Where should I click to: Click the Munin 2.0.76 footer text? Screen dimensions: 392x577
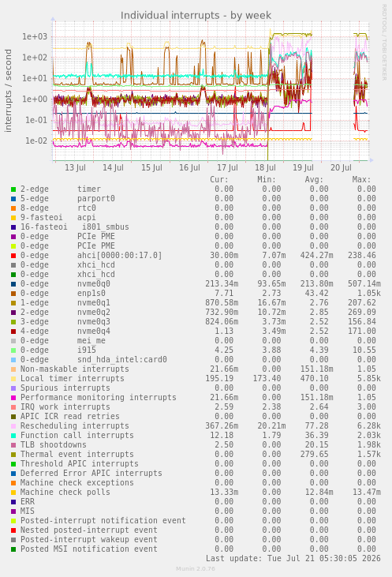(196, 569)
